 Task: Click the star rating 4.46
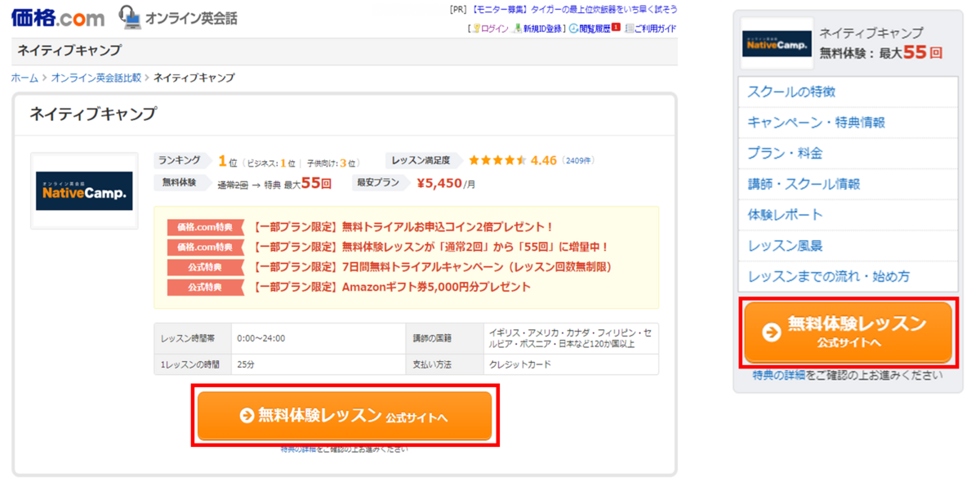tap(512, 160)
